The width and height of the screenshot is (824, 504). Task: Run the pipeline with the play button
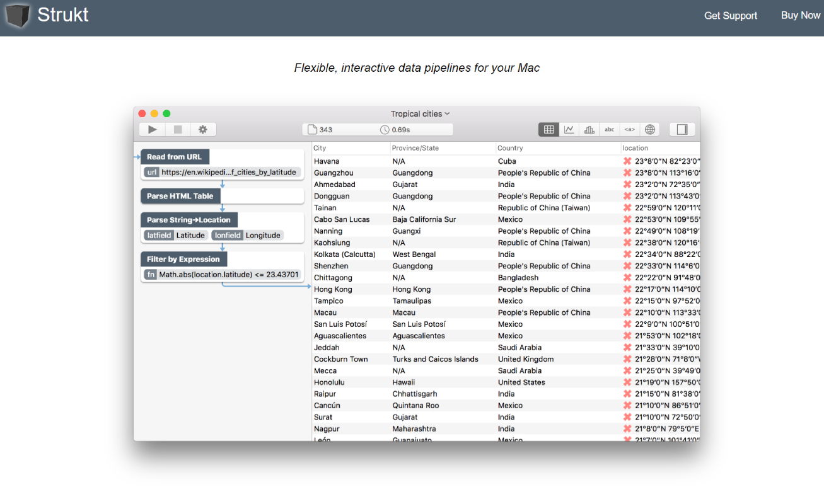tap(152, 129)
